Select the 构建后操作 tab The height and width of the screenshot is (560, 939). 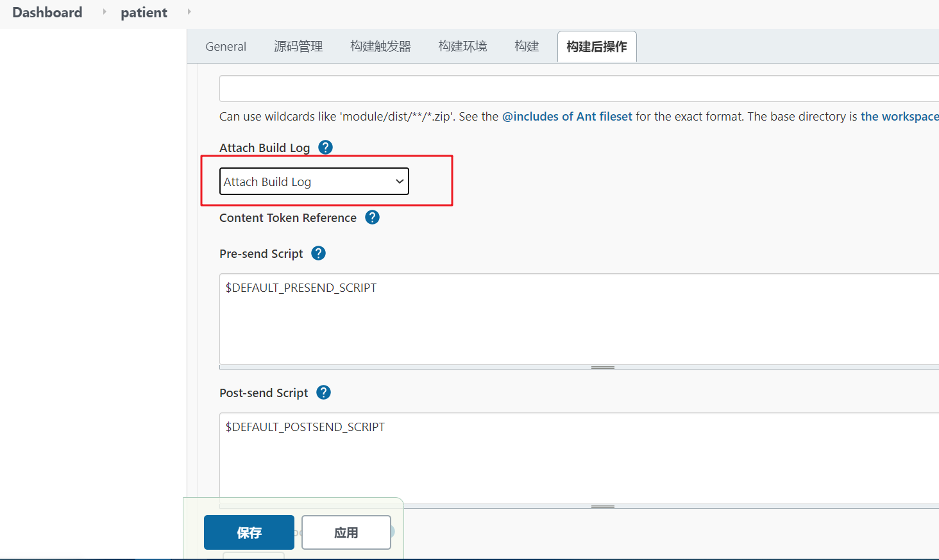tap(596, 47)
